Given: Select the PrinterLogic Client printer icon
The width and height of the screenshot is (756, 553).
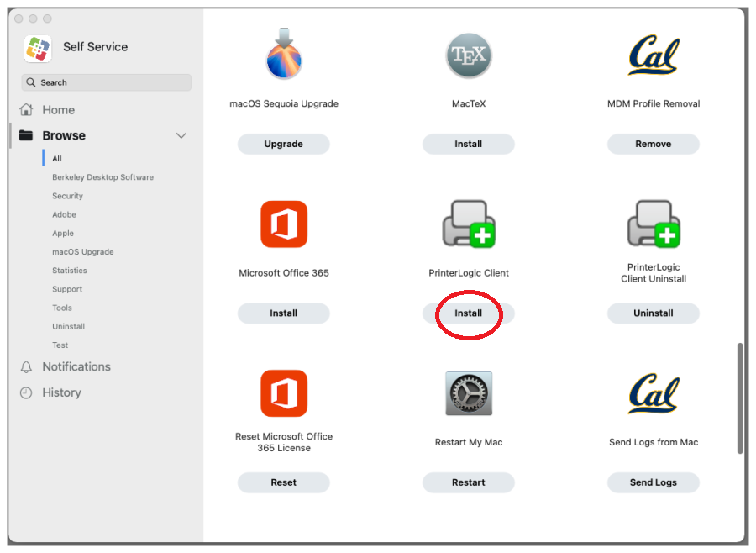Looking at the screenshot, I should click(468, 224).
